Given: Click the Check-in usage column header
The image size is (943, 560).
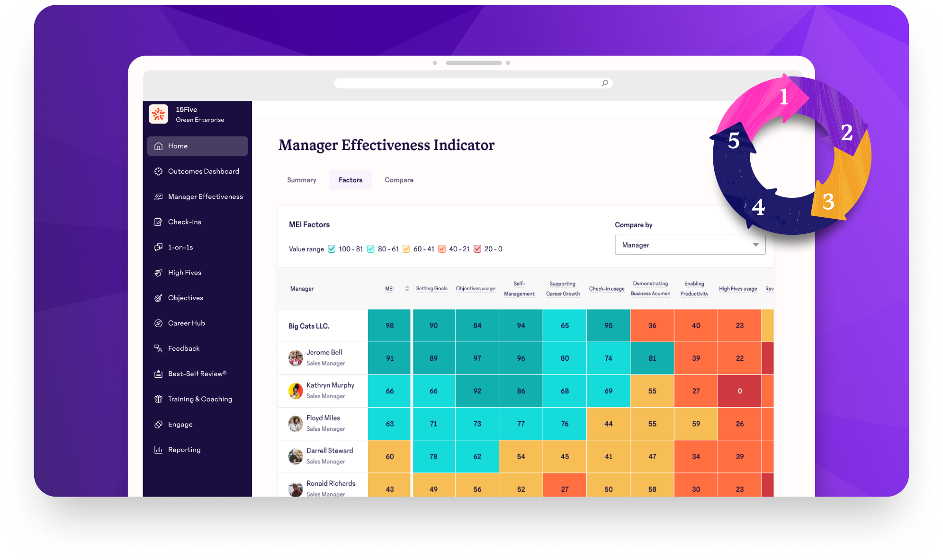Looking at the screenshot, I should click(607, 289).
